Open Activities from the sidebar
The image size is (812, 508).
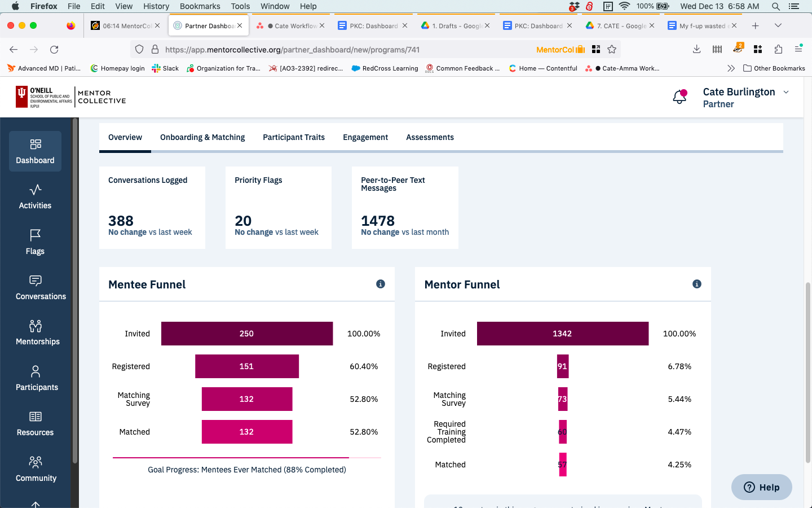tap(35, 196)
